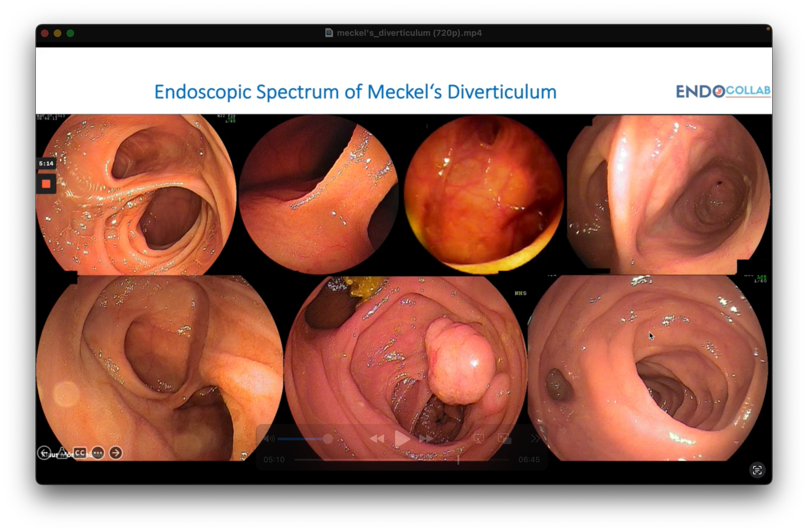Click the fast-forward button

[x=426, y=439]
